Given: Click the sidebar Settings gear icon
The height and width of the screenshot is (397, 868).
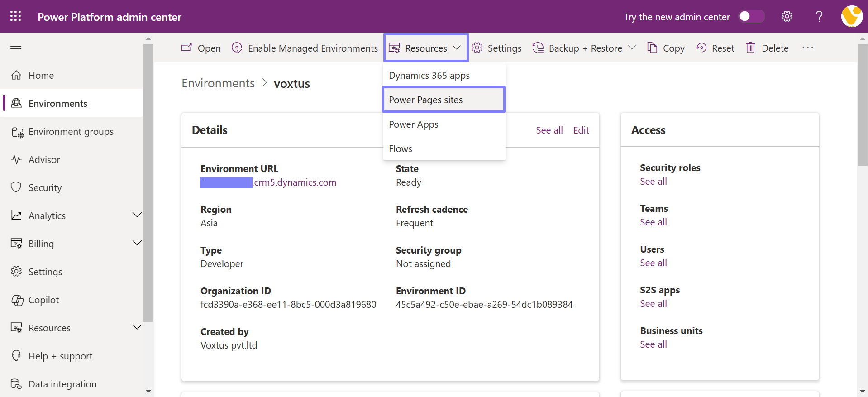Looking at the screenshot, I should coord(16,272).
